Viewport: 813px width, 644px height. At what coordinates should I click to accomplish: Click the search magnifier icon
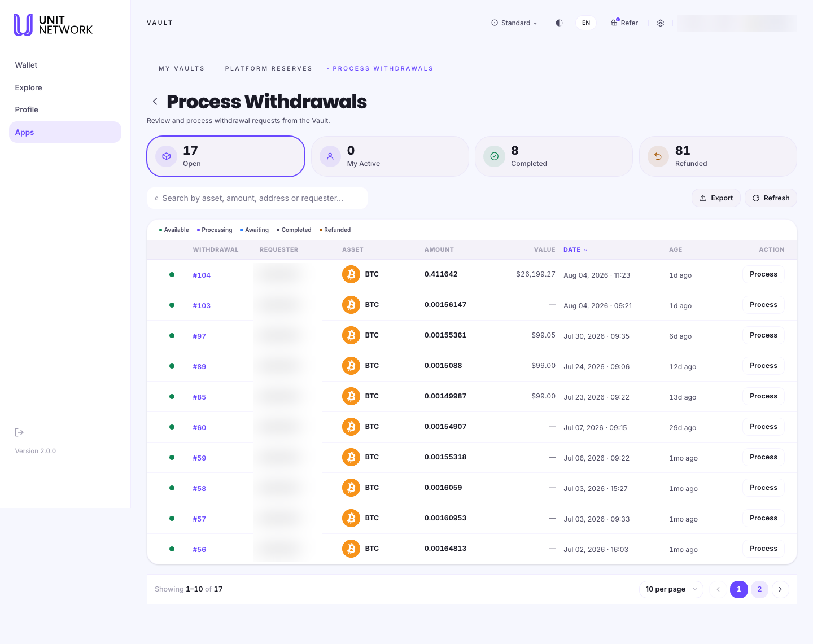(156, 198)
